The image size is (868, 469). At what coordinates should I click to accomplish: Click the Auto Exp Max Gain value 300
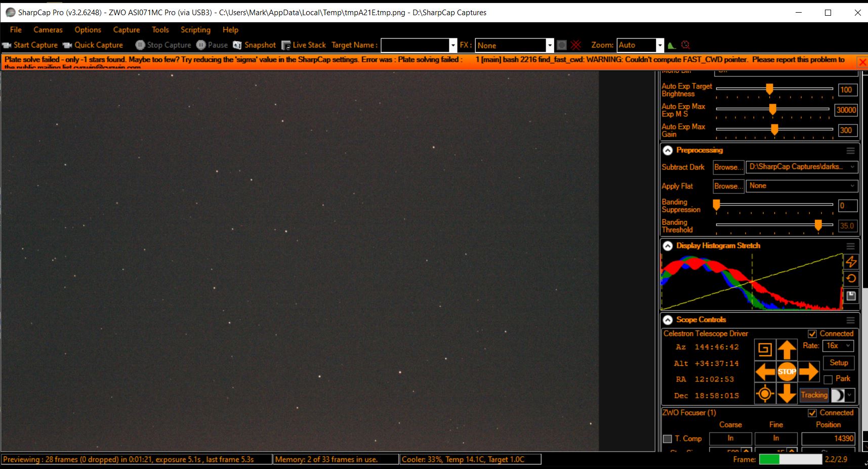(x=848, y=130)
